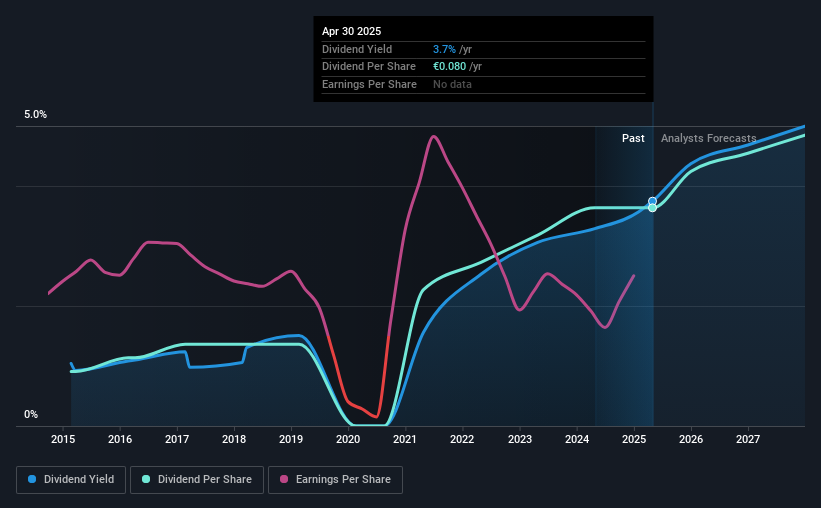Click the 2025 x-axis label
The image size is (821, 508).
(x=634, y=439)
